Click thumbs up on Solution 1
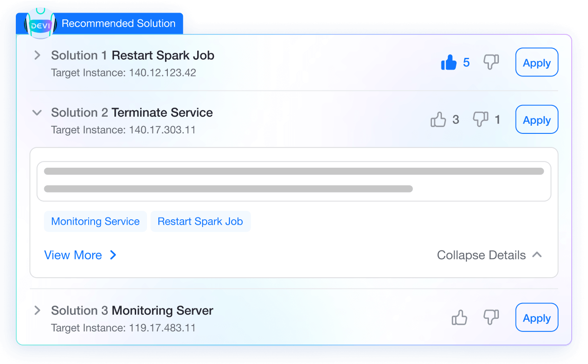This screenshot has height=364, width=588. click(x=449, y=63)
